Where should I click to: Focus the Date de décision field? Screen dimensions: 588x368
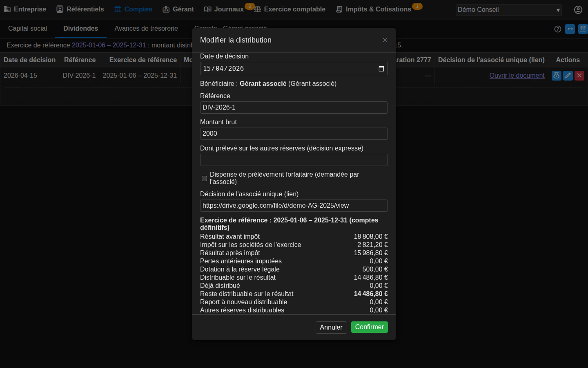[x=294, y=69]
